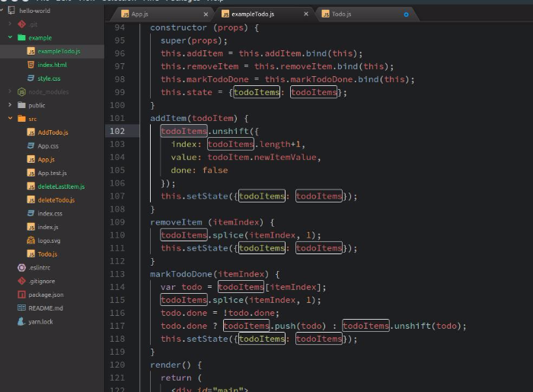Viewport: 533px width, 392px height.
Task: Click the yarn icon of yarn.lock
Action: (x=21, y=321)
